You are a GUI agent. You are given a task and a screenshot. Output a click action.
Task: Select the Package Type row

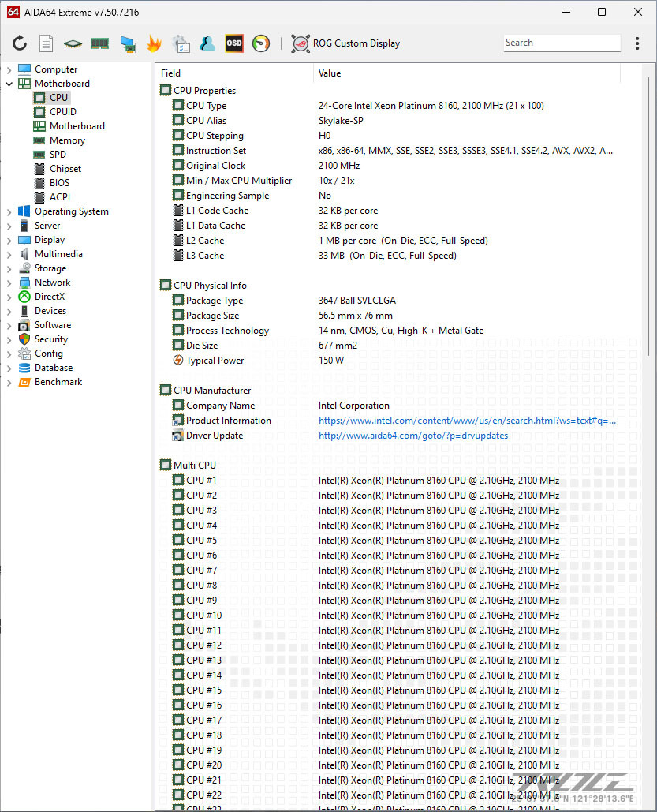pos(398,301)
